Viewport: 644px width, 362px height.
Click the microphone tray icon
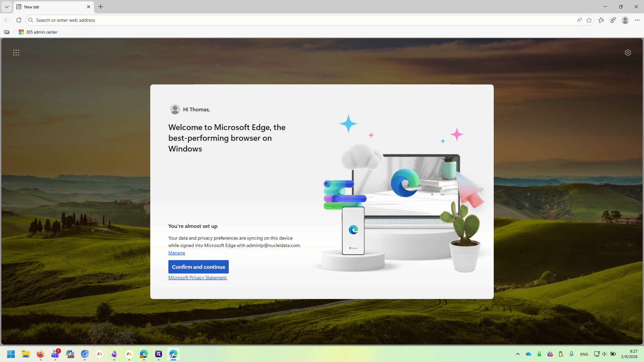click(572, 354)
